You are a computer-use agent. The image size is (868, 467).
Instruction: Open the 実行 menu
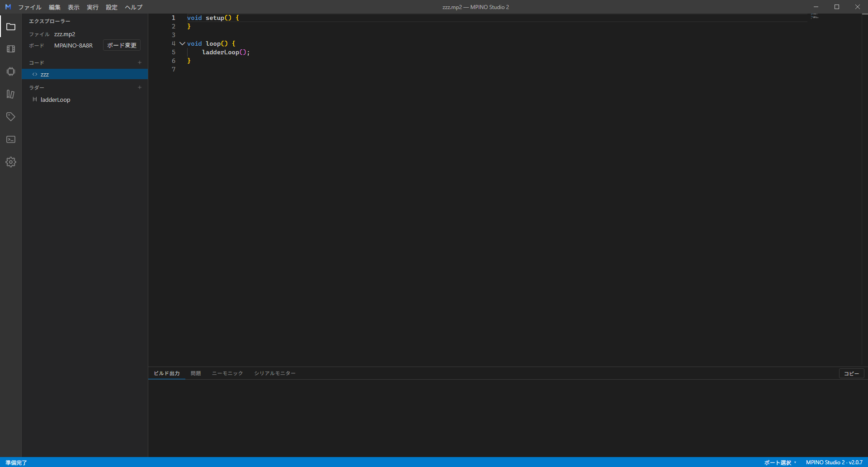click(x=93, y=7)
